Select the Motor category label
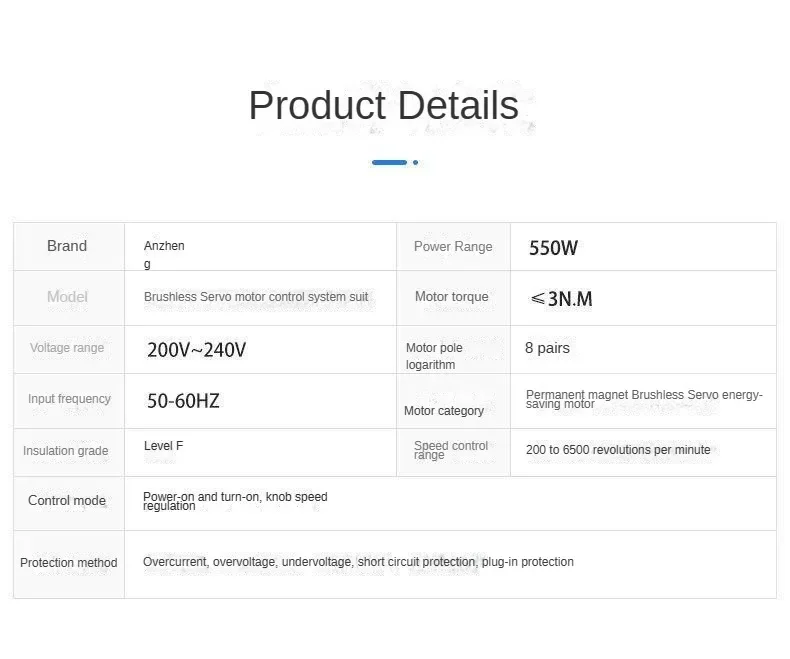Viewport: 790px width, 659px height. click(444, 411)
